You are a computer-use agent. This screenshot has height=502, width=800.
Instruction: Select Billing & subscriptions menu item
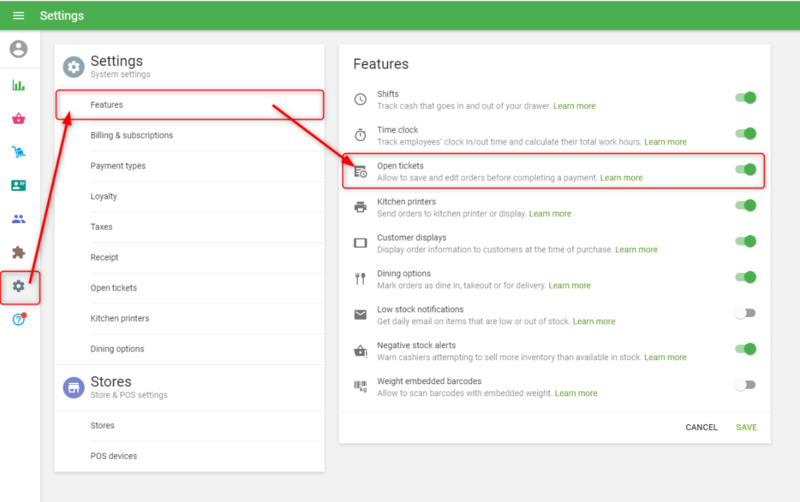pos(131,135)
